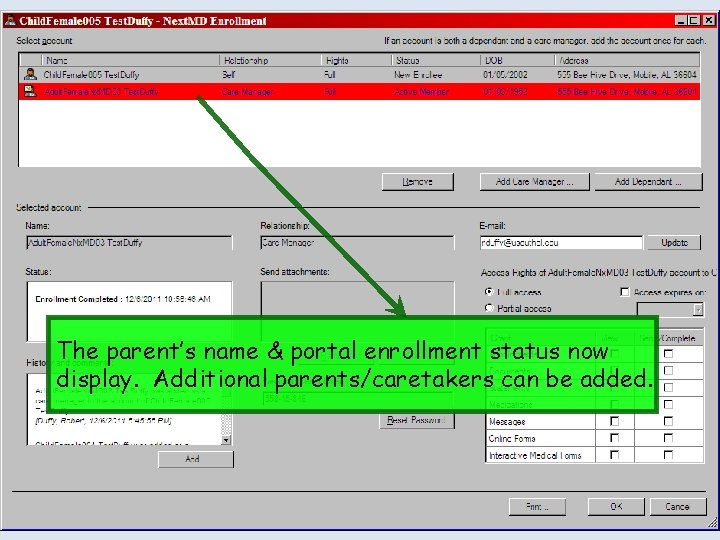Check Interactive Medical Forms Send/Complete checkbox
The width and height of the screenshot is (720, 540).
669,455
